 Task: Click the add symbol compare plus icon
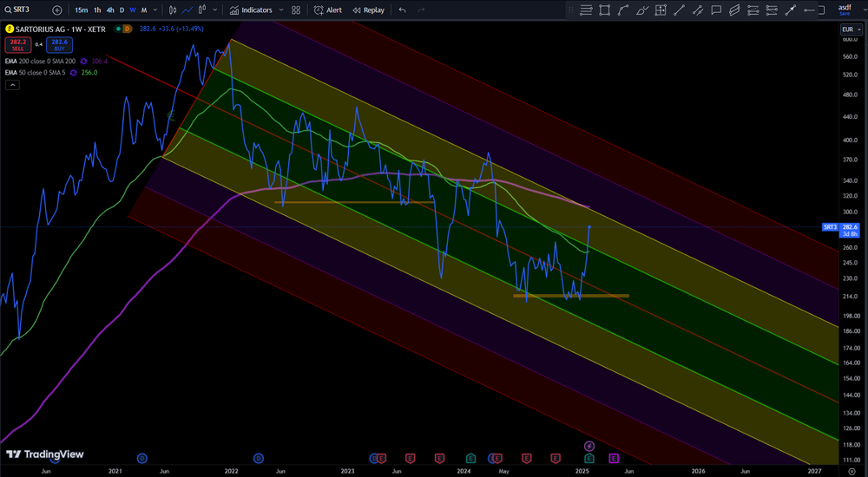click(x=57, y=10)
